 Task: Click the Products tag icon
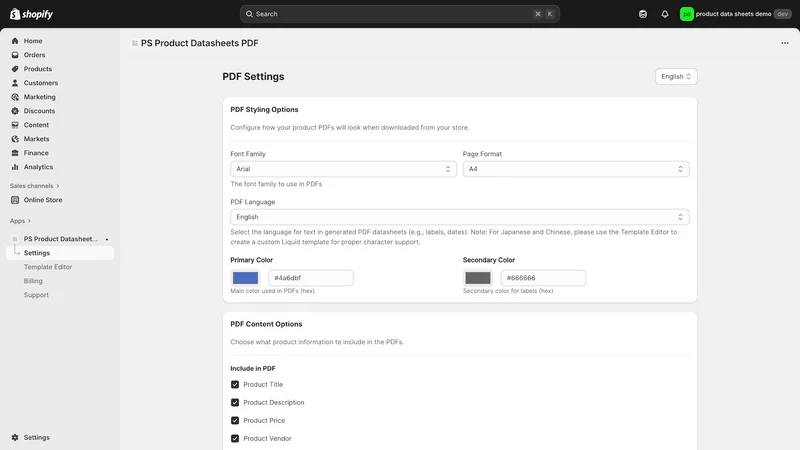click(x=15, y=69)
